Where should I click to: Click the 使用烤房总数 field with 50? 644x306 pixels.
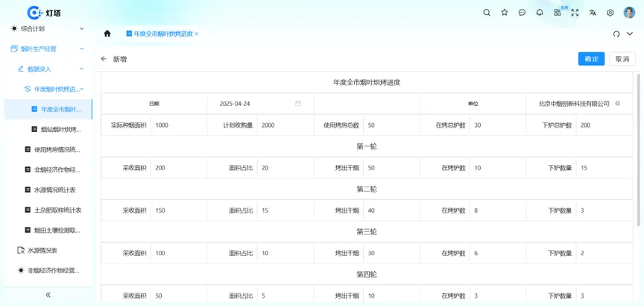pos(391,125)
